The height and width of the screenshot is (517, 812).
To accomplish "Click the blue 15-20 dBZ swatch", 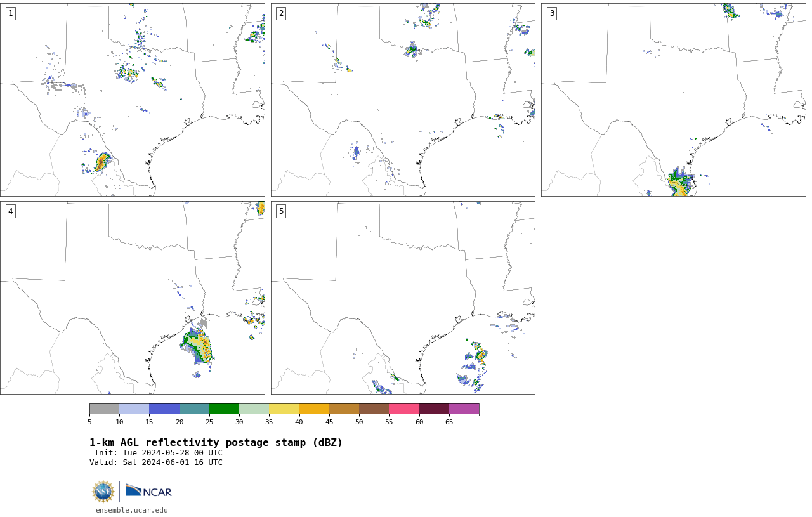I will pyautogui.click(x=164, y=409).
